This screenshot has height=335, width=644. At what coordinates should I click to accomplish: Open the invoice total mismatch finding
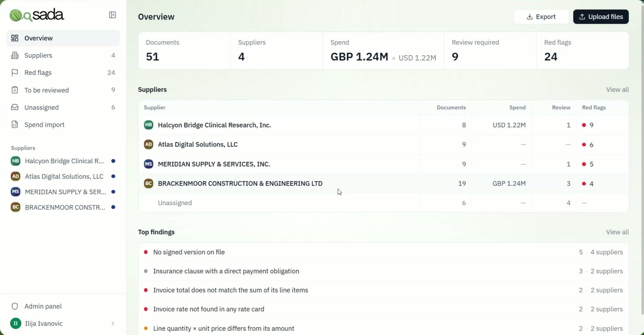pyautogui.click(x=384, y=290)
